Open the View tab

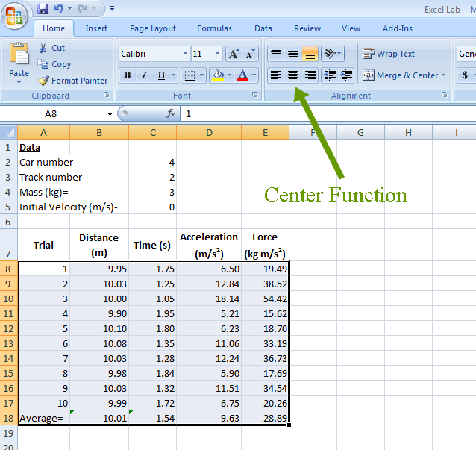coord(351,28)
